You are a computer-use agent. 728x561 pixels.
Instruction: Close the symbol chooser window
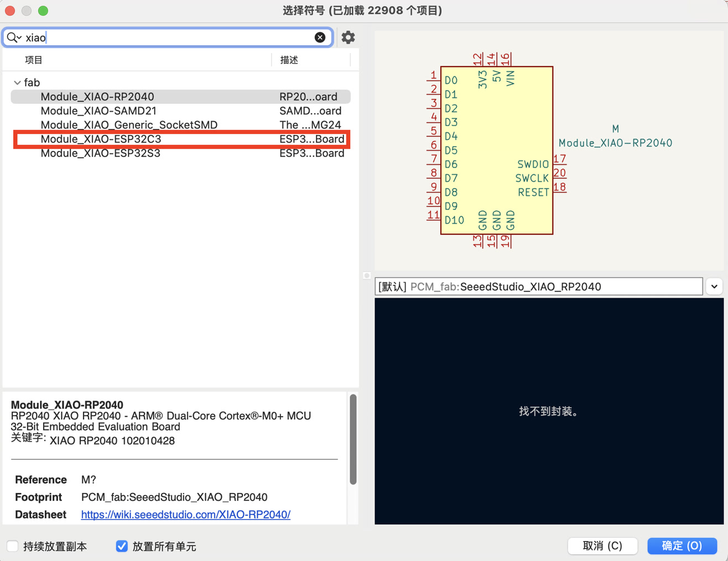click(x=10, y=11)
